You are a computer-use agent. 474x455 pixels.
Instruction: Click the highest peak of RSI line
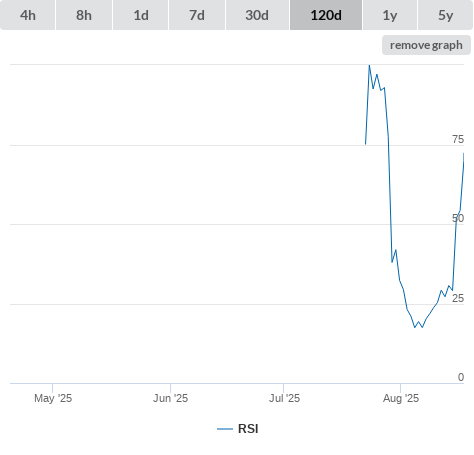tap(369, 65)
